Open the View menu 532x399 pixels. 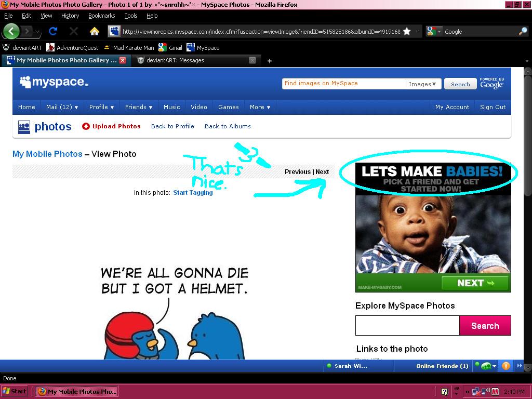click(46, 16)
